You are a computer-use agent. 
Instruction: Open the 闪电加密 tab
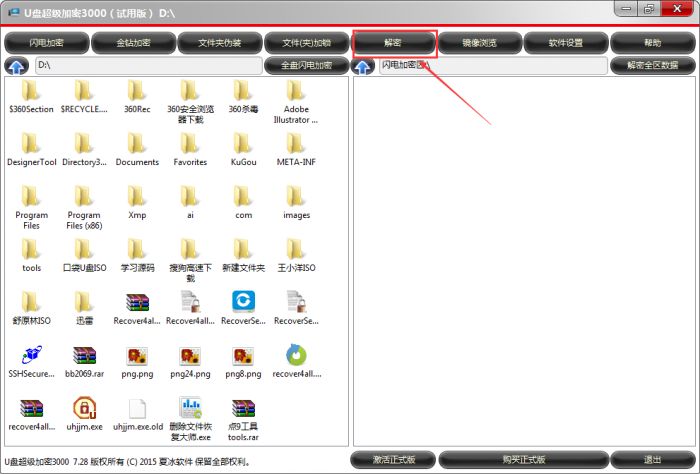coord(46,43)
